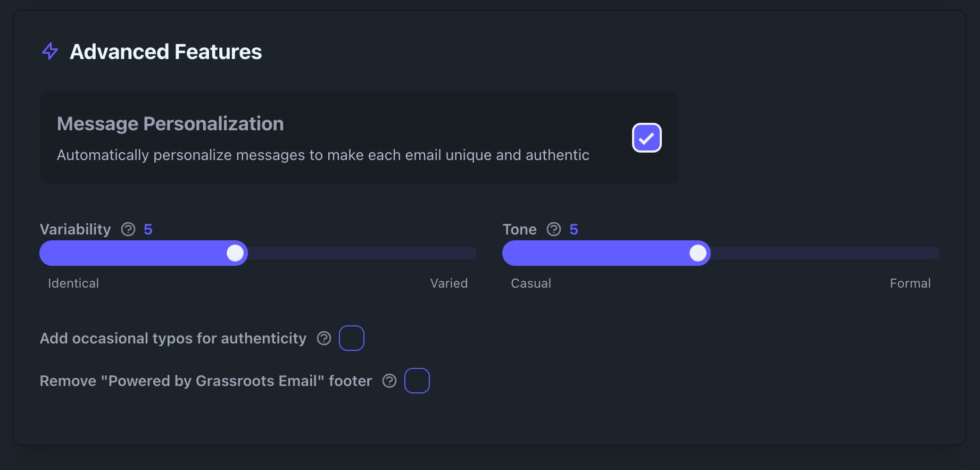
Task: Click the help icon beside typos option
Action: point(324,338)
